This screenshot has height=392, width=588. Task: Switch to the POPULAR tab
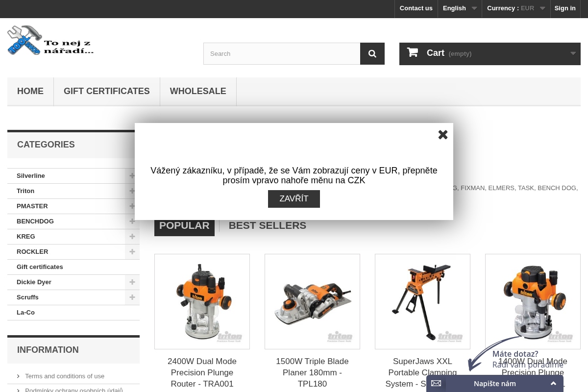(x=184, y=225)
